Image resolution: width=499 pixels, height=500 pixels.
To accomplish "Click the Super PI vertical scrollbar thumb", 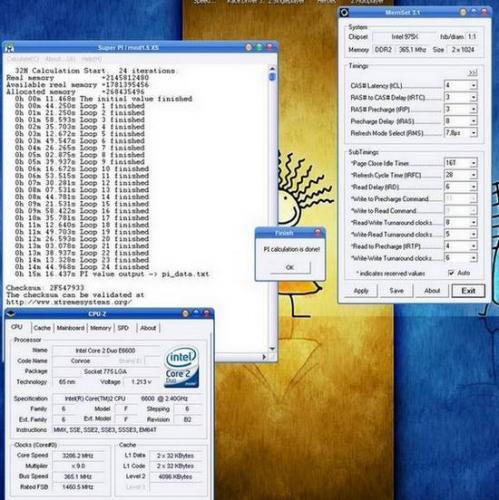I will tap(272, 77).
